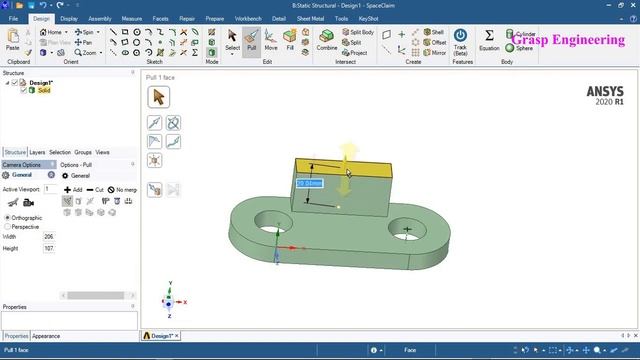Toggle the Design1 checkbox in Structure tree
Viewport: 640px width, 360px height.
[15, 83]
